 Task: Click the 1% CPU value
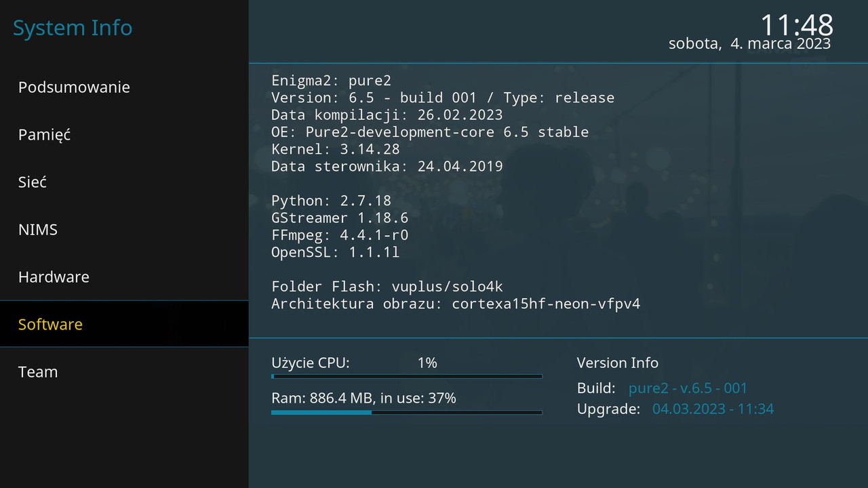(x=427, y=363)
